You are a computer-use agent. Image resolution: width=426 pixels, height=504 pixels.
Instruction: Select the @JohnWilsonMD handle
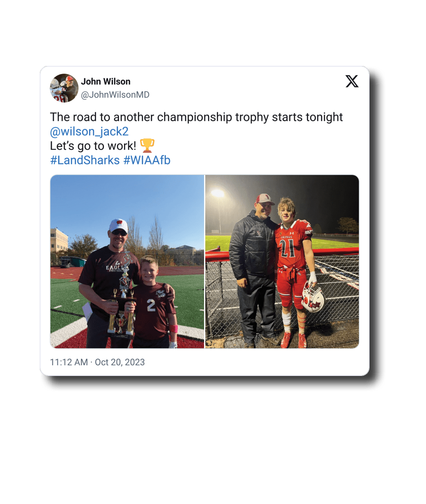click(x=115, y=95)
